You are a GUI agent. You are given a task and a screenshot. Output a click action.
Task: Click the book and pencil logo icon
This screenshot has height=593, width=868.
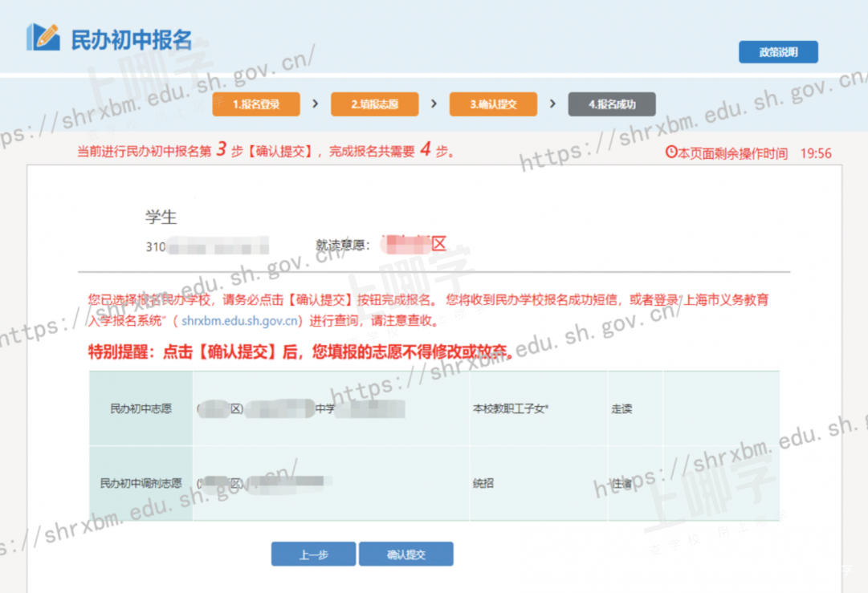pos(43,37)
